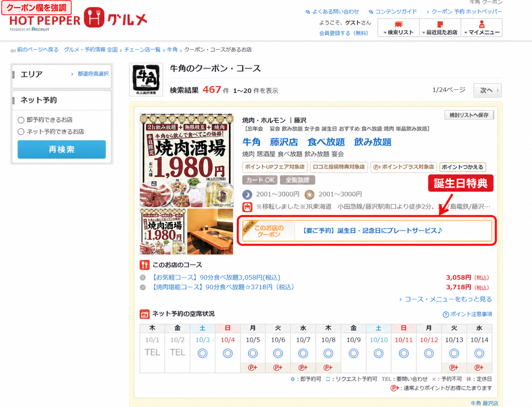Select availability circle for 10/5
Viewport: 532px width, 407px height.
pos(253,353)
